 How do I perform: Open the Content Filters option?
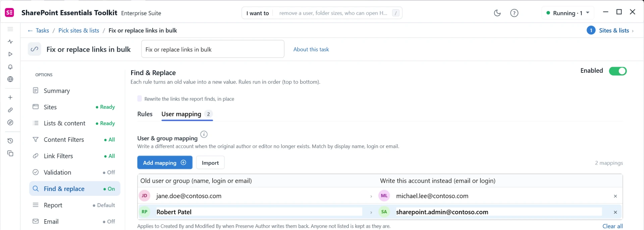(74, 139)
